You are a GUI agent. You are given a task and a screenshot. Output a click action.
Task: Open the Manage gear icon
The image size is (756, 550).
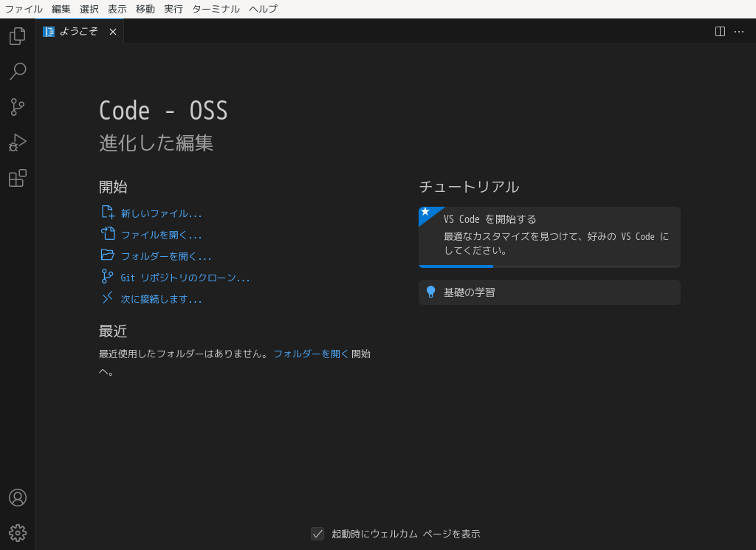pyautogui.click(x=18, y=533)
